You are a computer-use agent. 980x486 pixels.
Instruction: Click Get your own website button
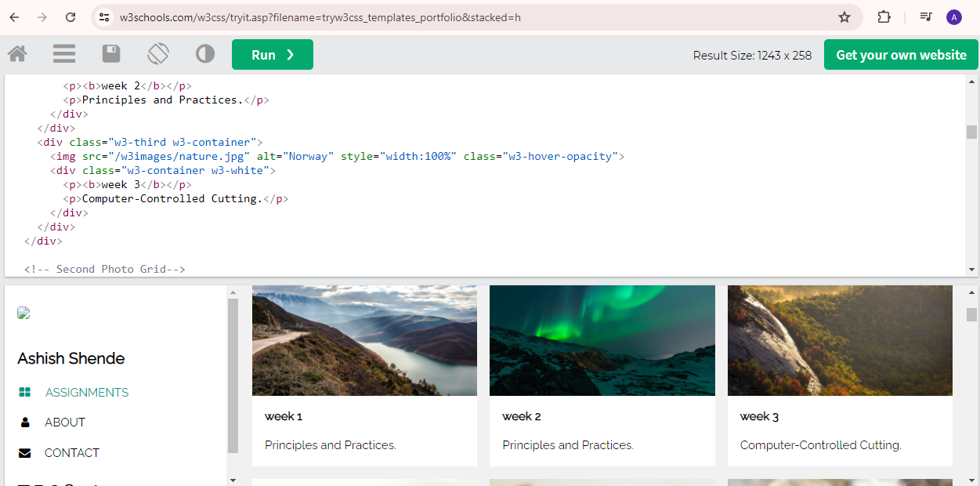pos(901,55)
